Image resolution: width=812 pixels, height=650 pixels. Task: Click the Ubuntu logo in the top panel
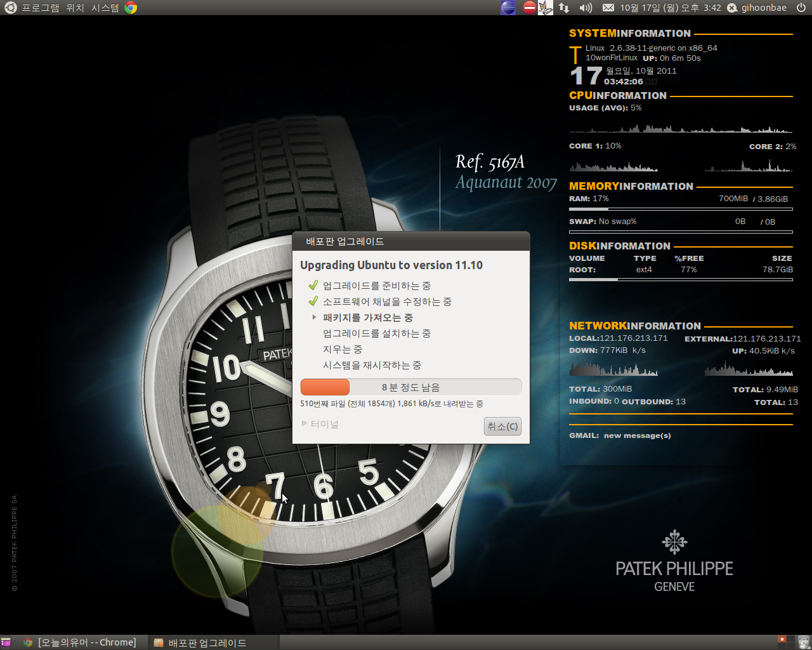[x=10, y=8]
